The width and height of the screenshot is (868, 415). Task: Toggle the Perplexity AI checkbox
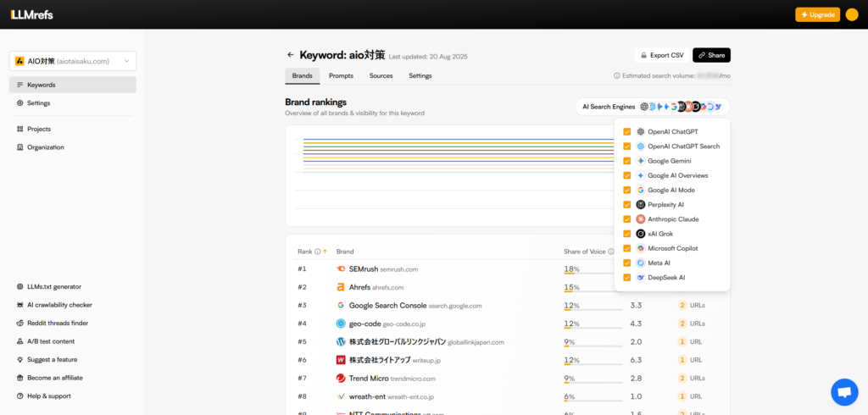626,205
